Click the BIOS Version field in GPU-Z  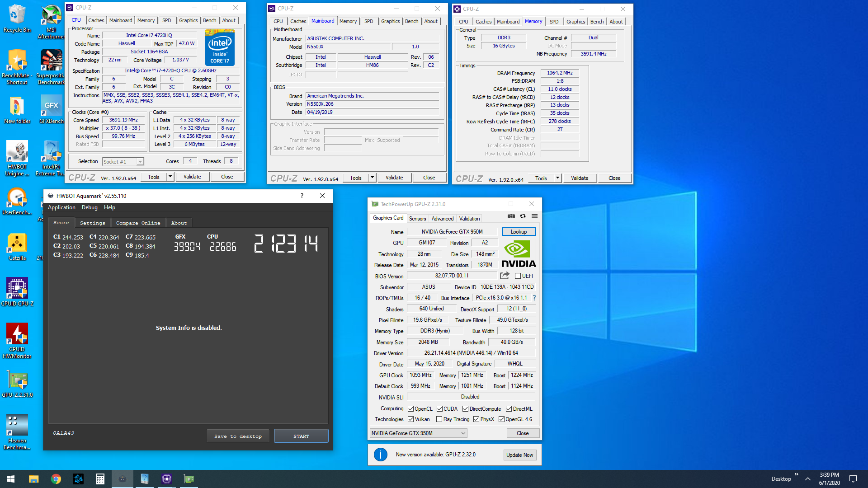click(452, 276)
